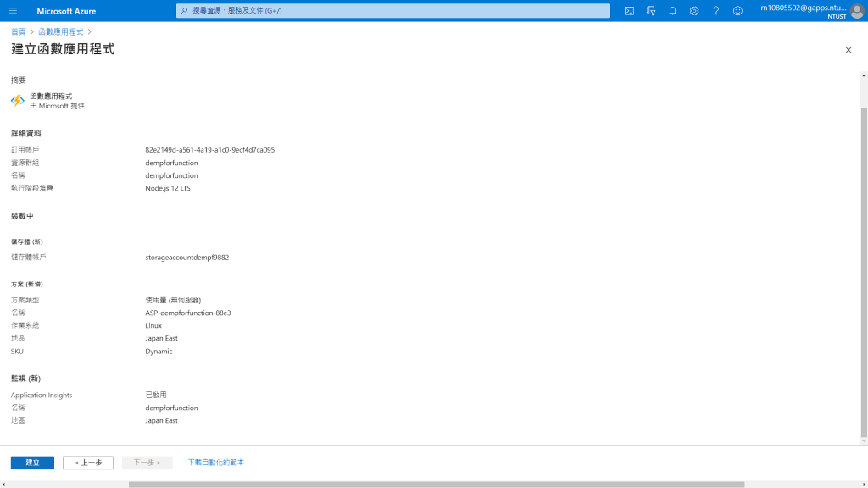Click the 由 Microsoft 提供 text
Screen dimensions: 868x488
click(x=57, y=106)
